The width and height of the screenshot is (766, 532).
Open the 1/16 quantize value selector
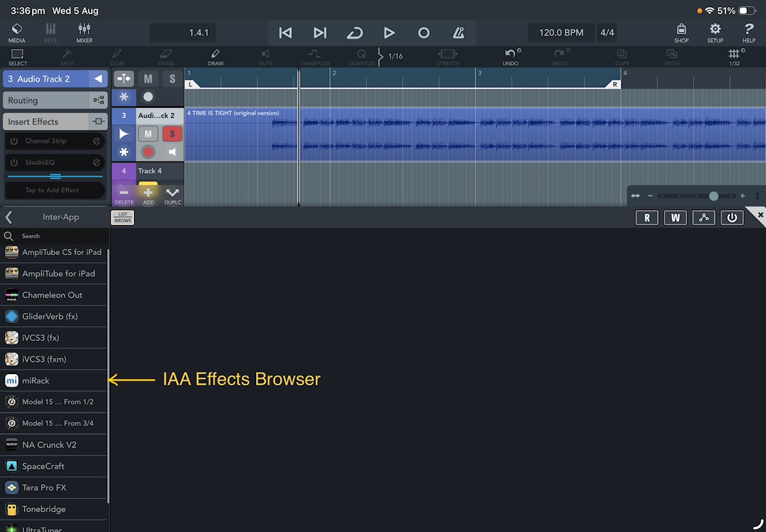click(x=396, y=56)
